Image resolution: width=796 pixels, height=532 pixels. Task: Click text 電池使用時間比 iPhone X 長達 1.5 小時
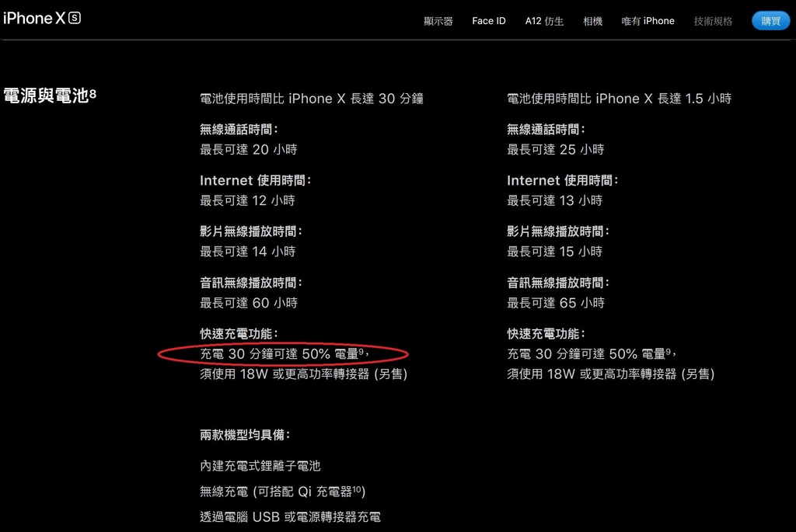point(620,99)
